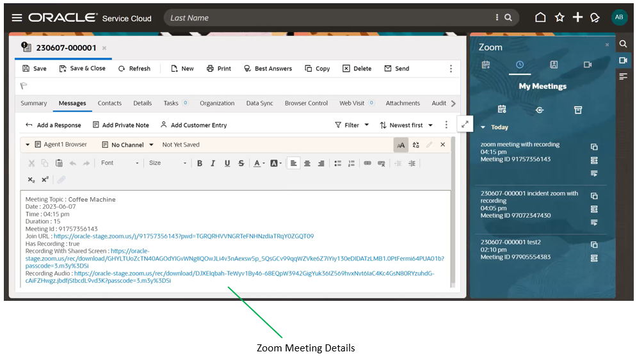
Task: Click Add Customer Entry
Action: 193,125
